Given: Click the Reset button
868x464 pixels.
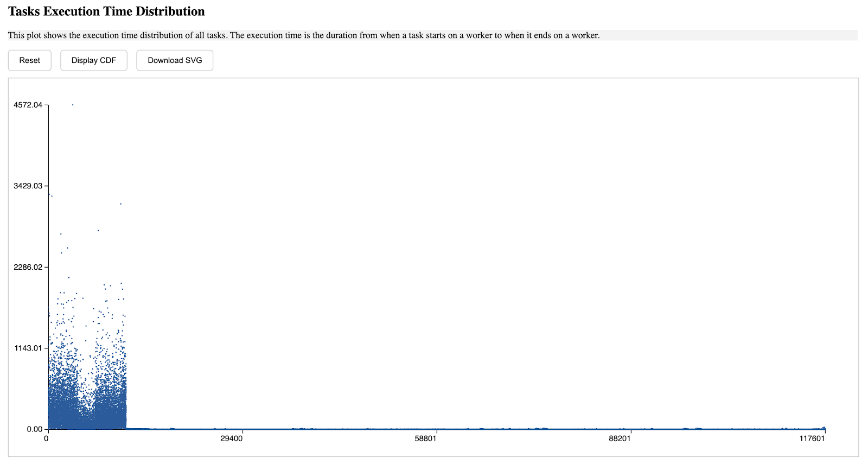Looking at the screenshot, I should click(30, 60).
